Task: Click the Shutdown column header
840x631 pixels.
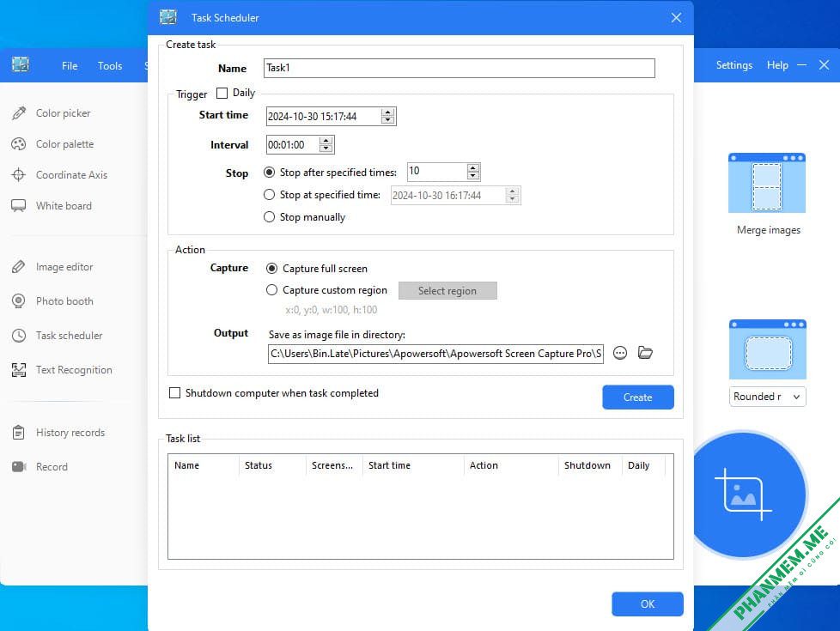Action: tap(590, 465)
